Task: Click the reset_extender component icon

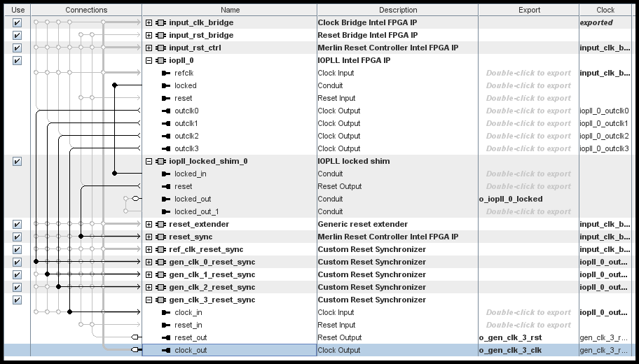Action: click(160, 224)
